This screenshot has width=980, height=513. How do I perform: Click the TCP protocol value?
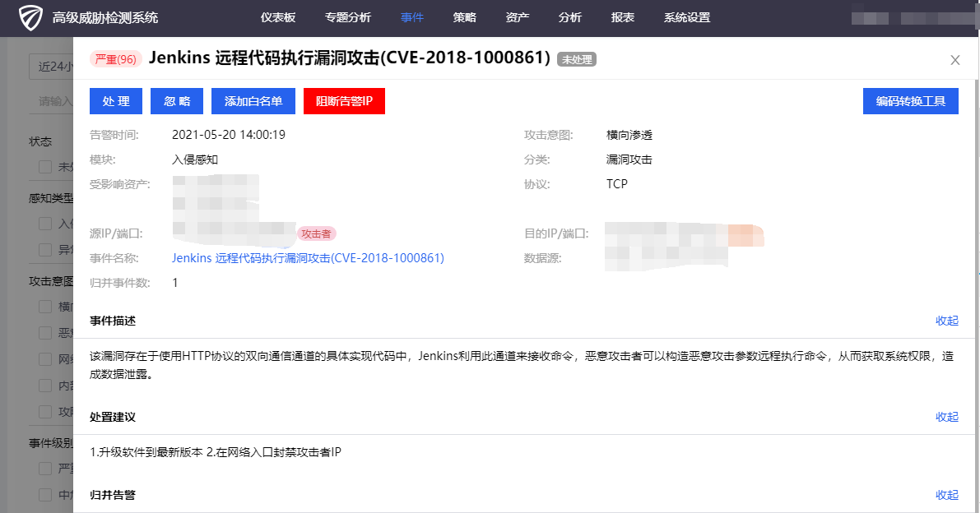(617, 184)
